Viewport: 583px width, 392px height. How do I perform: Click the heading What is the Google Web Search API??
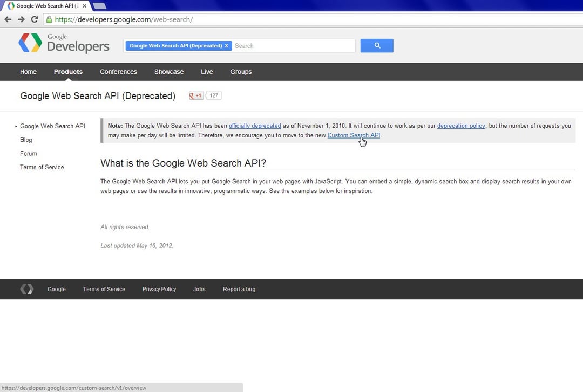(184, 163)
